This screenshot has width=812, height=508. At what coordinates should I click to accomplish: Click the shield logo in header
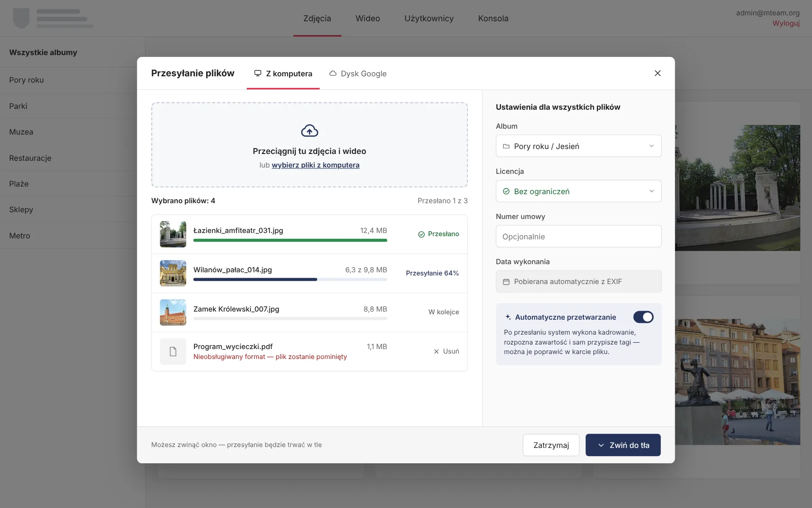coord(21,18)
